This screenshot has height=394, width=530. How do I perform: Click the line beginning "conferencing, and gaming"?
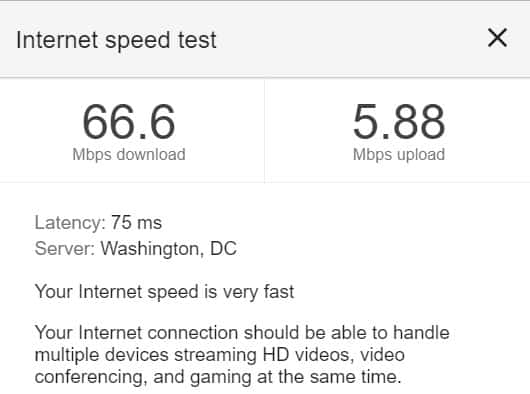pyautogui.click(x=218, y=377)
